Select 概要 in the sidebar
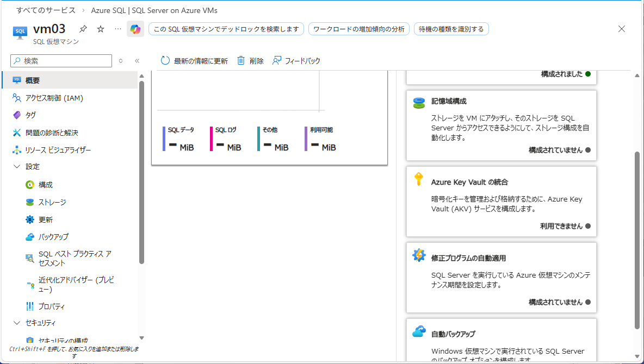 tap(70, 80)
